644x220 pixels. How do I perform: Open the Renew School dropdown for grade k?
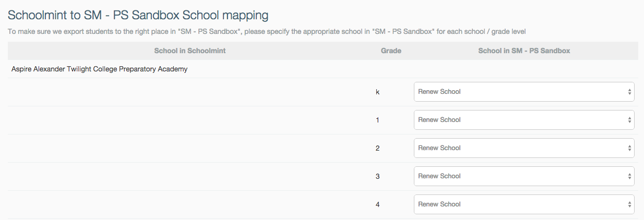pos(523,92)
